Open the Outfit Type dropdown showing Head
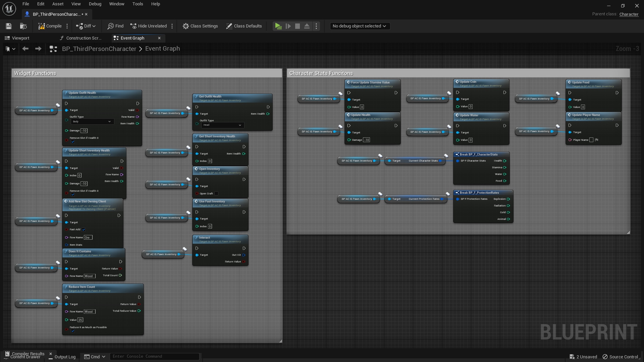Viewport: 644px width, 362px height. pyautogui.click(x=222, y=125)
